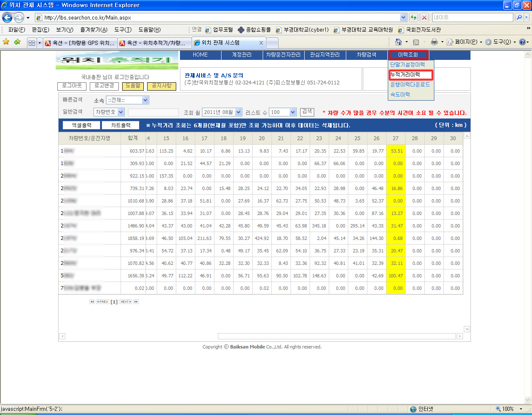532x415 pixels.
Task: Click the vehicle number search text field
Action: 153,112
